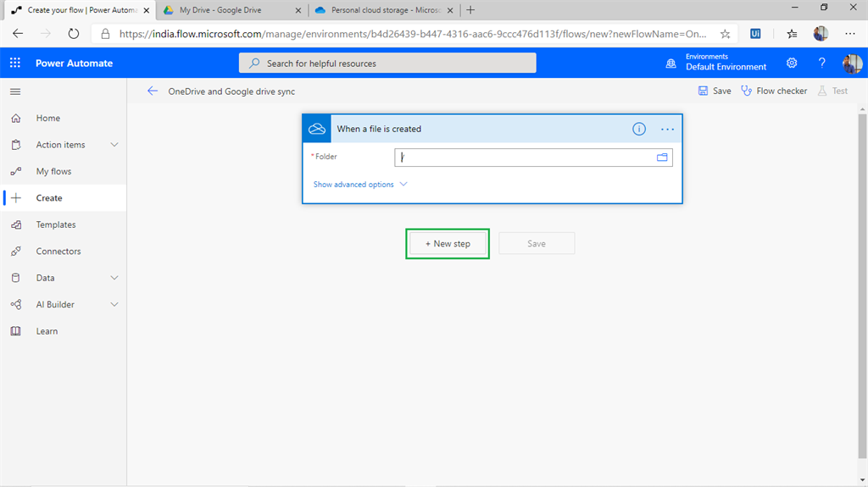Open Templates in the sidebar
This screenshot has height=487, width=868.
coord(56,224)
